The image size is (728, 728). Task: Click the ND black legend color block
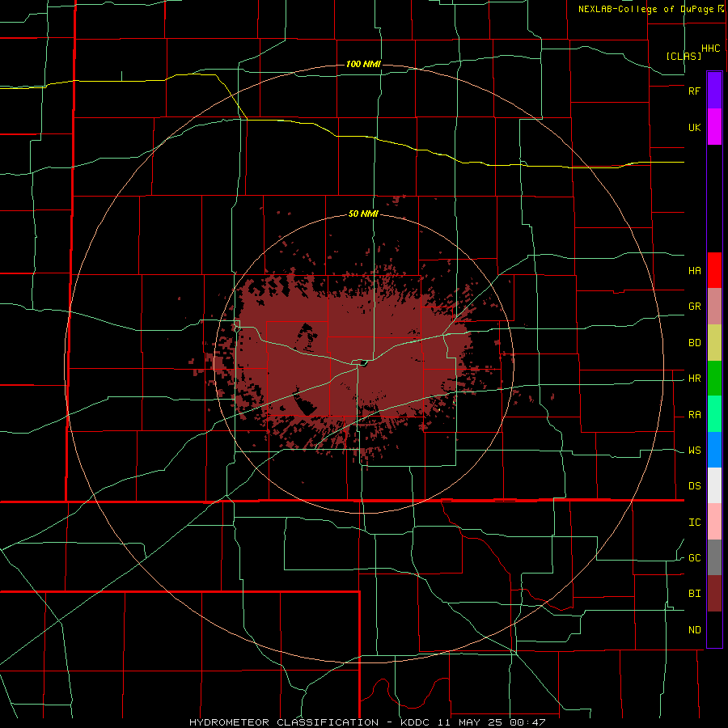(x=714, y=629)
